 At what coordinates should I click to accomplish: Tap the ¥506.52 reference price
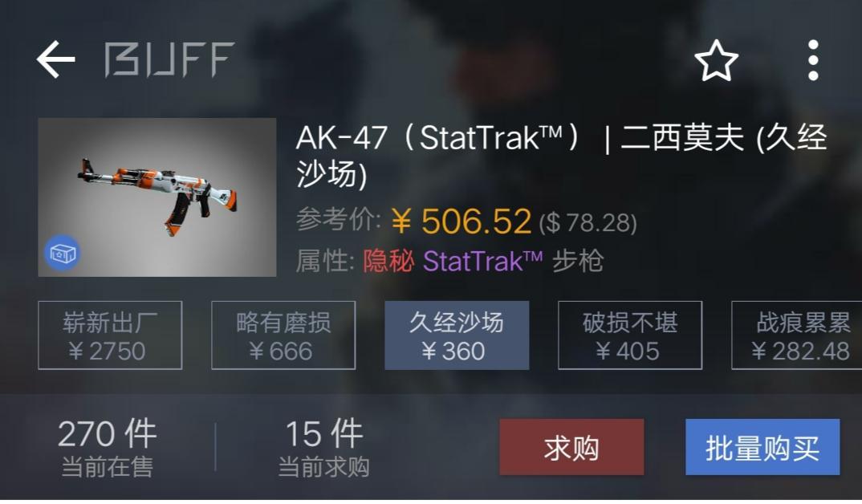[x=461, y=221]
